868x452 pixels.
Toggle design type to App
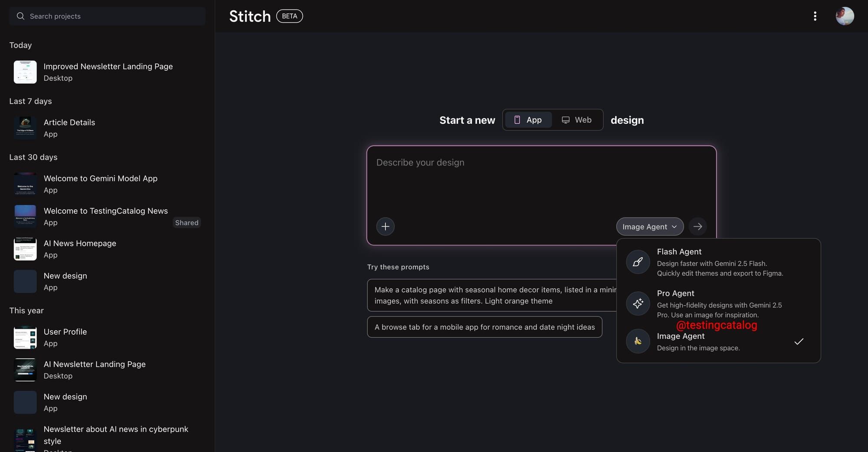tap(527, 120)
